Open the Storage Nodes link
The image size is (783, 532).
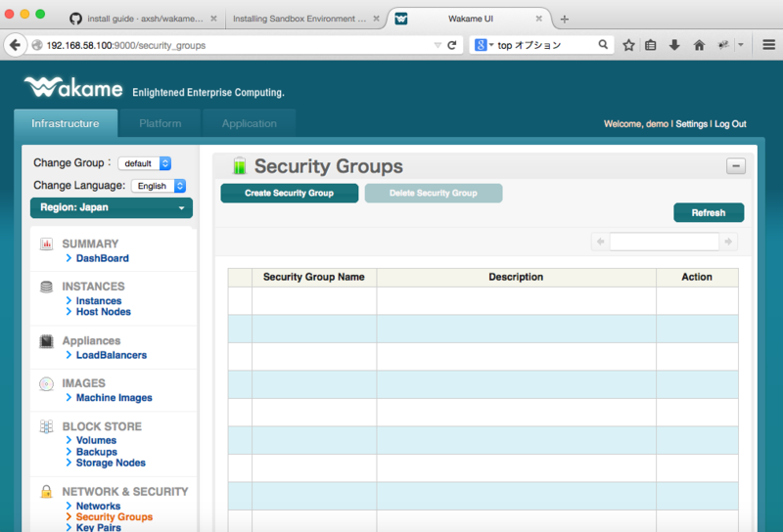tap(111, 463)
